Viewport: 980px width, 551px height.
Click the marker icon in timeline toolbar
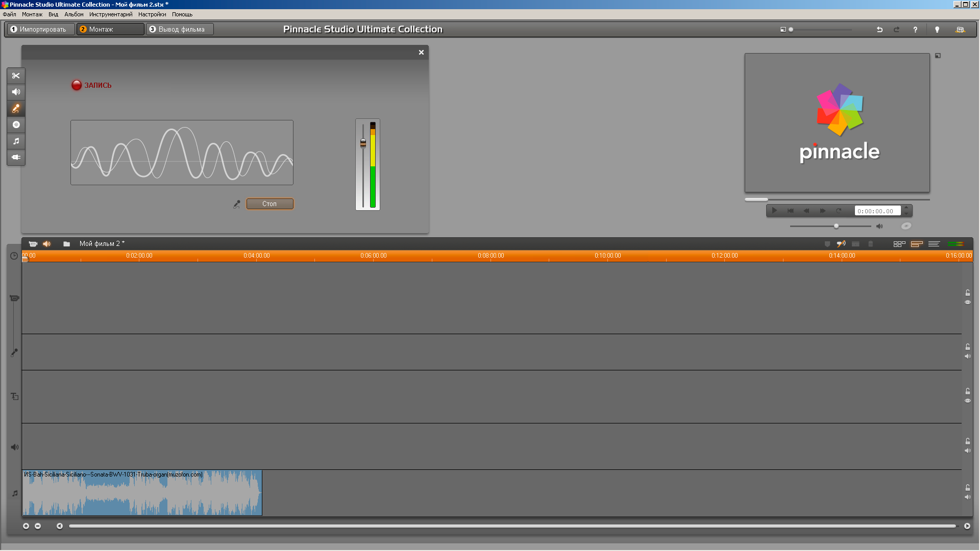pos(827,244)
